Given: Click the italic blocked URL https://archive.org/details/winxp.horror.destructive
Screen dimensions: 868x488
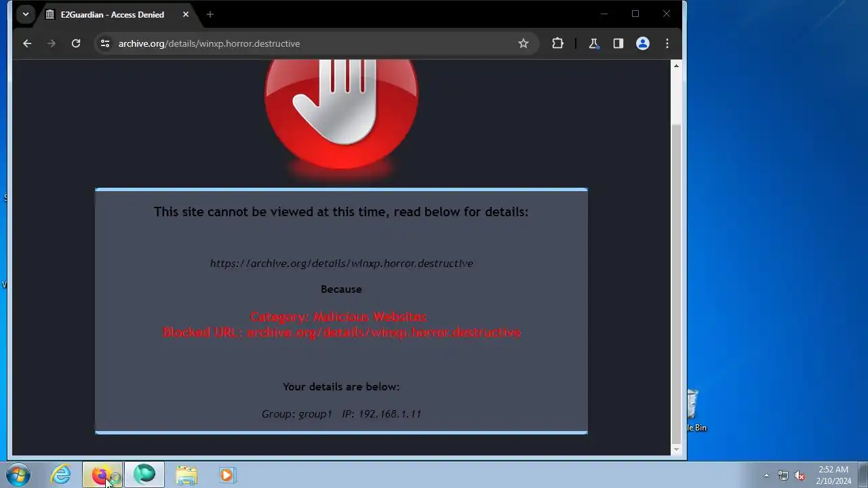Looking at the screenshot, I should pos(341,263).
